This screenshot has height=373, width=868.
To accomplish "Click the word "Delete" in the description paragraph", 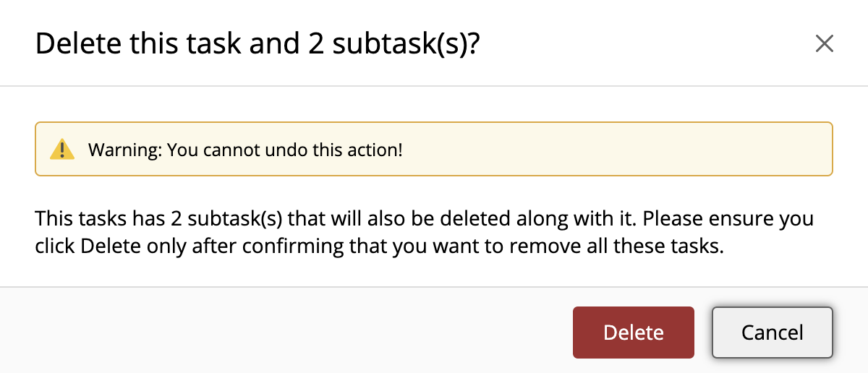I will pyautogui.click(x=109, y=246).
